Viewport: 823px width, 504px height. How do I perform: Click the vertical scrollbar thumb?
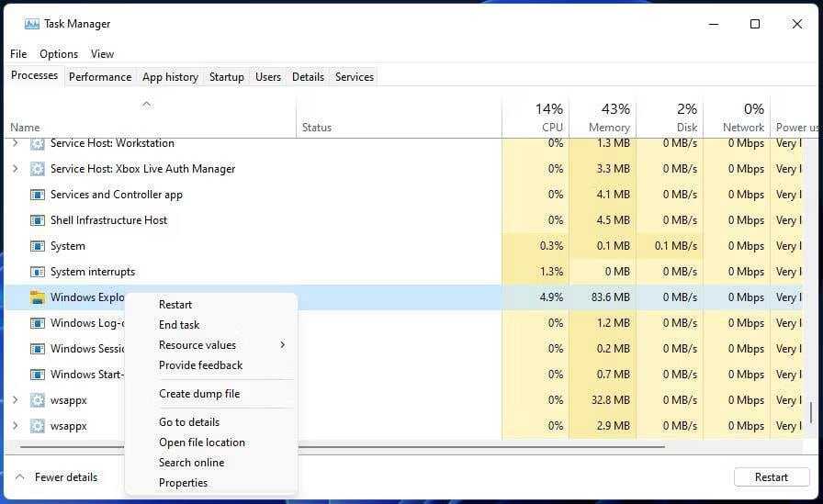(x=811, y=412)
